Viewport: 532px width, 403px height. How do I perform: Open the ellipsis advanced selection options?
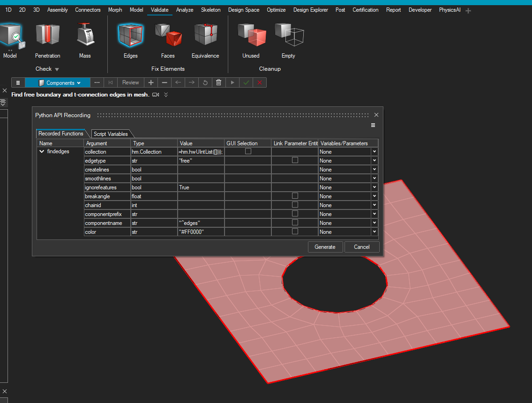97,82
